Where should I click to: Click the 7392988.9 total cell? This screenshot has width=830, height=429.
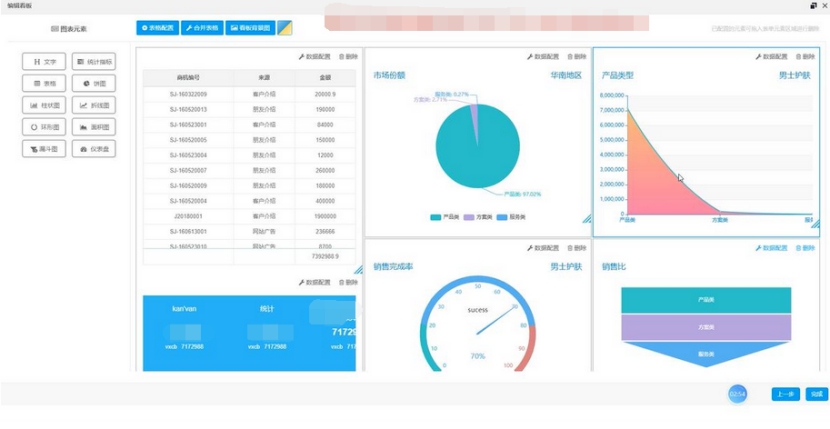325,256
